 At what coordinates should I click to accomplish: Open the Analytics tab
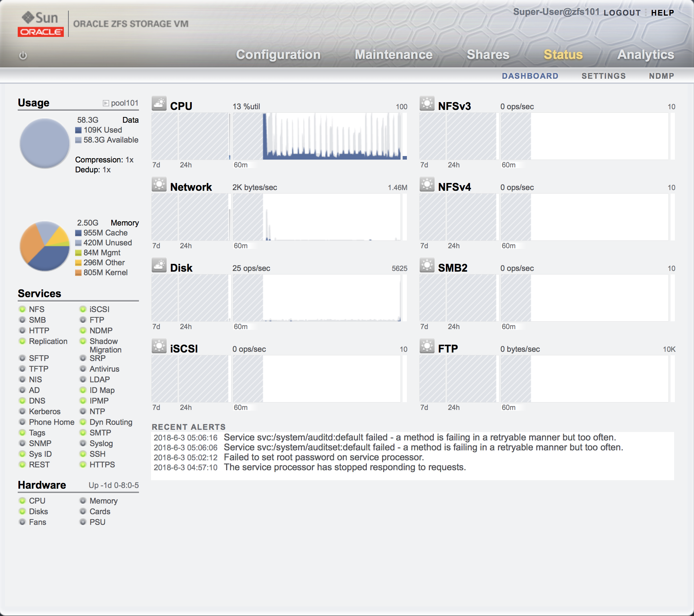[645, 55]
